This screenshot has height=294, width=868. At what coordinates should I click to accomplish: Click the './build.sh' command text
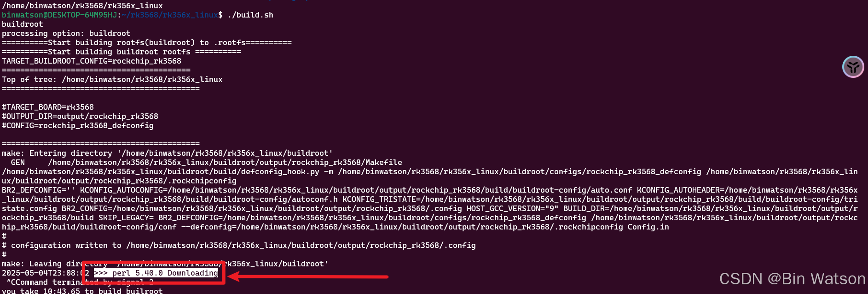[x=250, y=15]
